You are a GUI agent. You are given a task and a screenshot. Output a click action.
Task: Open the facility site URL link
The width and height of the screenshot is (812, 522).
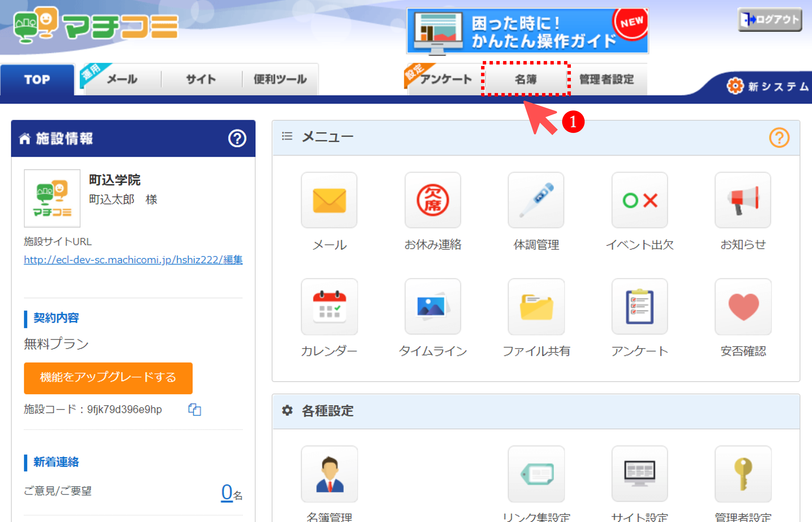click(x=133, y=260)
